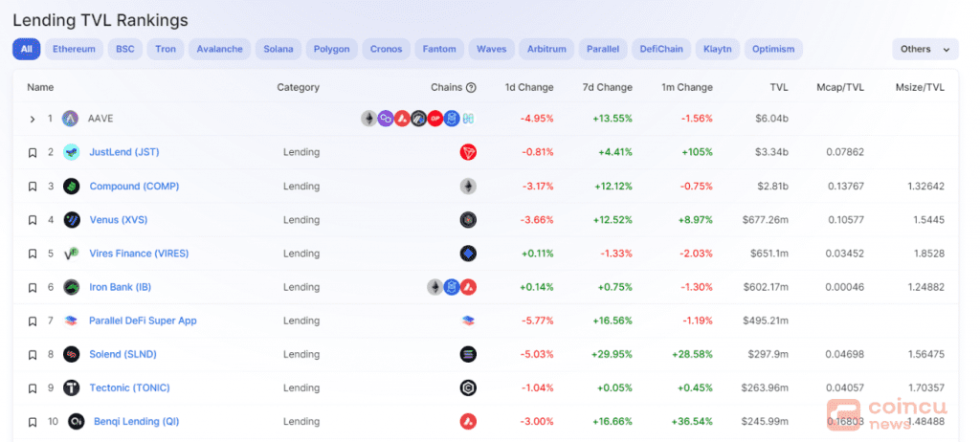
Task: Sort table by 1d Change column
Action: click(528, 87)
